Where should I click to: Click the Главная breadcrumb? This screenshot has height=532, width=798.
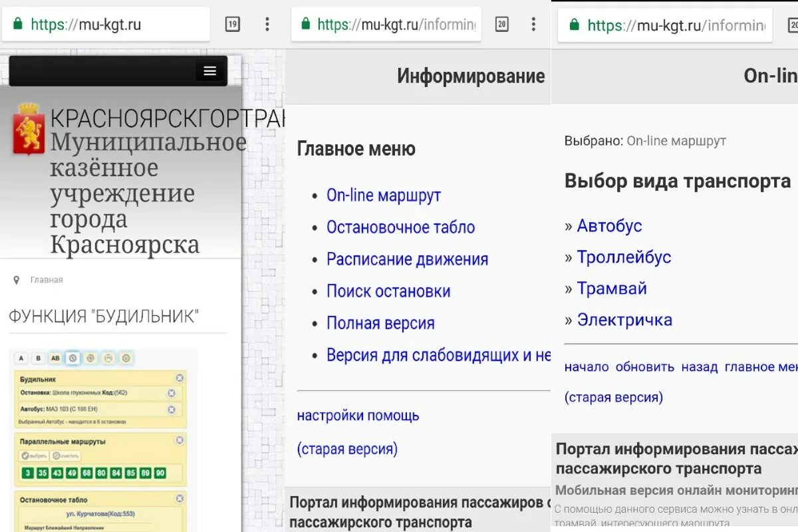tap(47, 279)
